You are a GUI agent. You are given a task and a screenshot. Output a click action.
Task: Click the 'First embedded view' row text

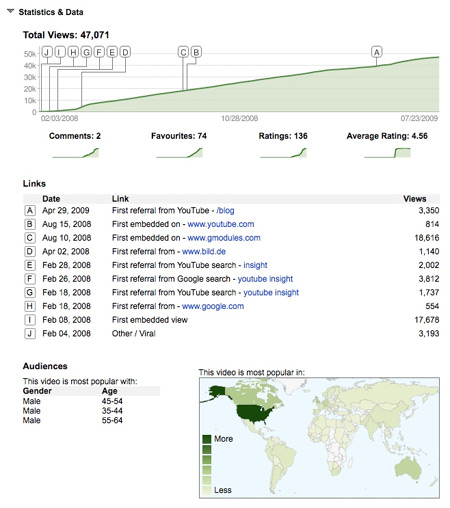[x=150, y=320]
